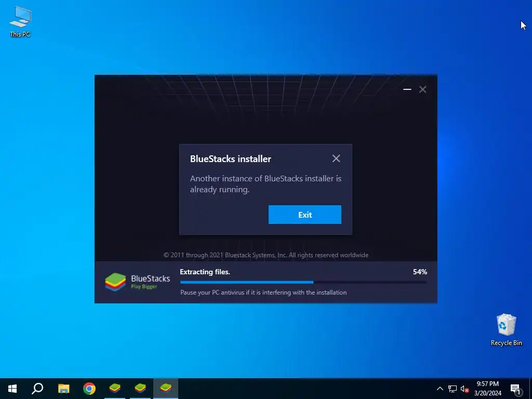Click the "Extracting files." status text

[x=205, y=272]
